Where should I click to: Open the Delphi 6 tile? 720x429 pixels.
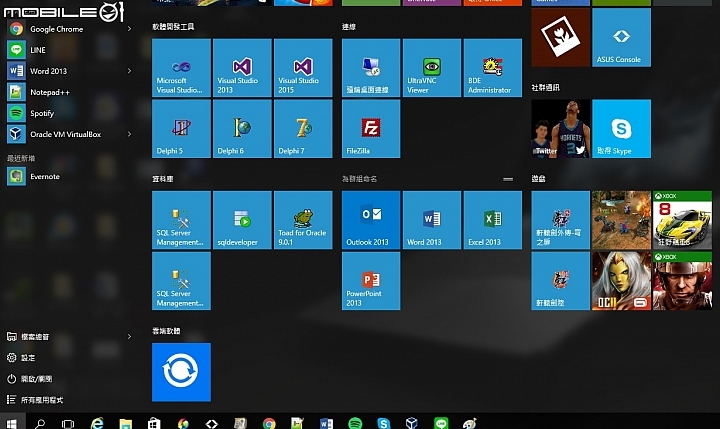point(242,129)
